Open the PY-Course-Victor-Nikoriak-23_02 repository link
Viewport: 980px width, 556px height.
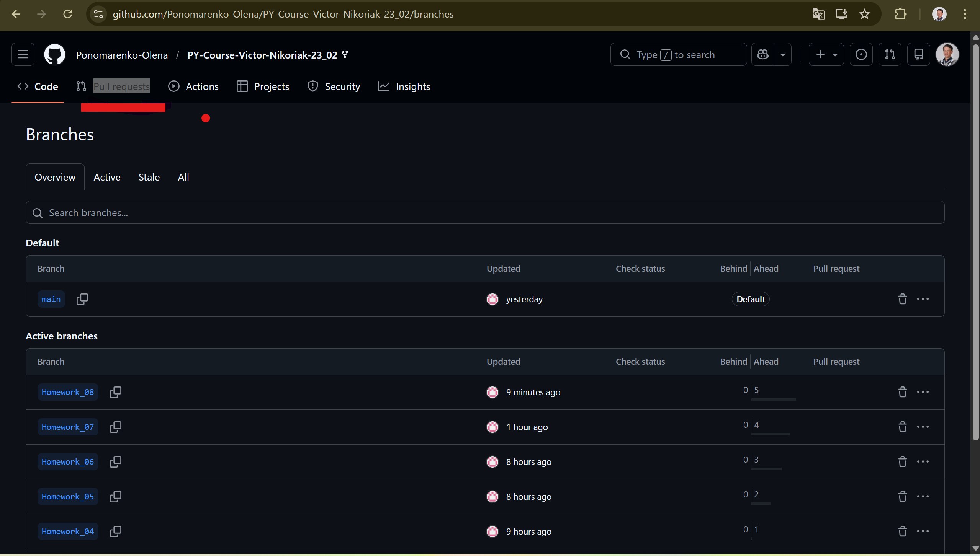262,55
